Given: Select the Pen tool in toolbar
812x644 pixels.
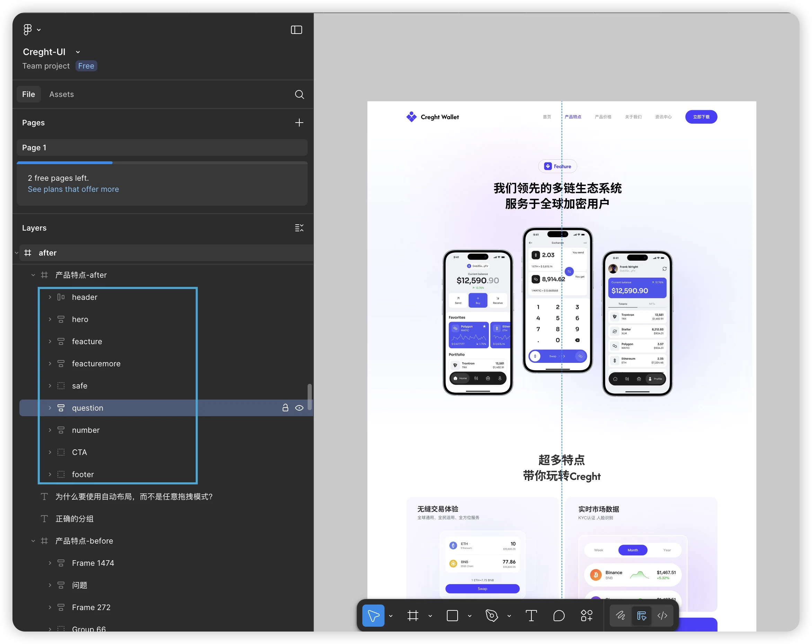Looking at the screenshot, I should [492, 616].
